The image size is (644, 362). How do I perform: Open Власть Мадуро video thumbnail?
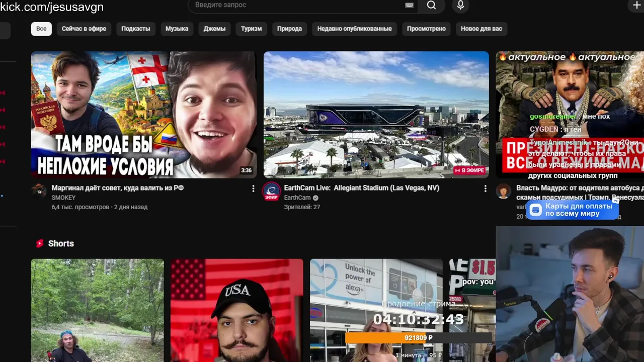(570, 115)
